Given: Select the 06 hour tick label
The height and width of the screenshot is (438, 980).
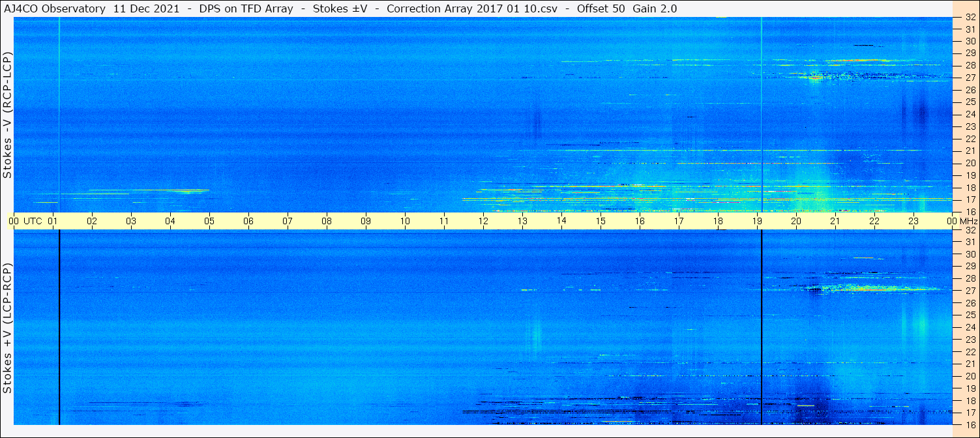Looking at the screenshot, I should click(x=248, y=221).
